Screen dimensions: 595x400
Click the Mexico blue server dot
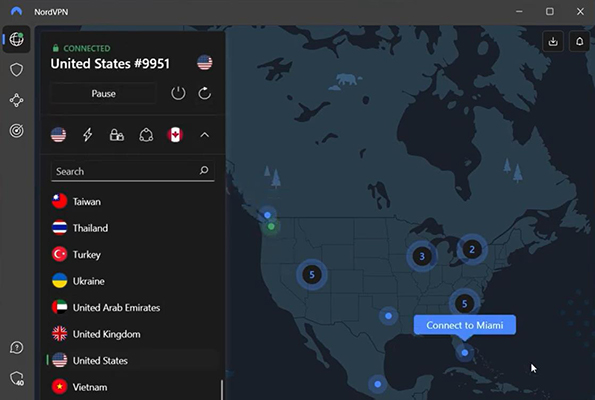[378, 384]
